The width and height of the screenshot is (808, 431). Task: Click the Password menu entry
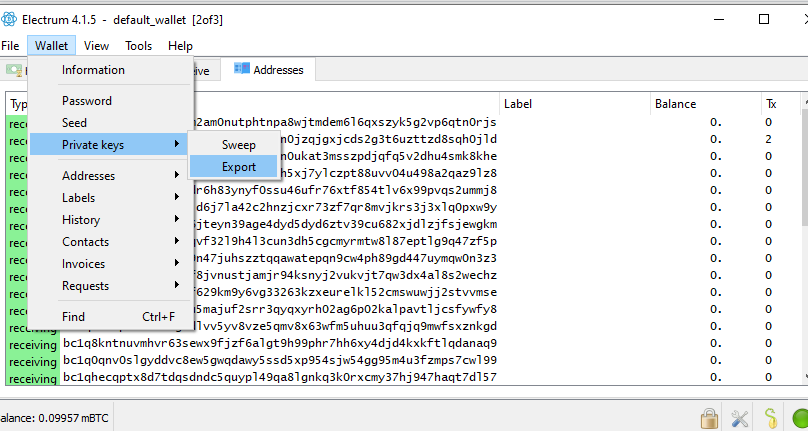(x=87, y=101)
